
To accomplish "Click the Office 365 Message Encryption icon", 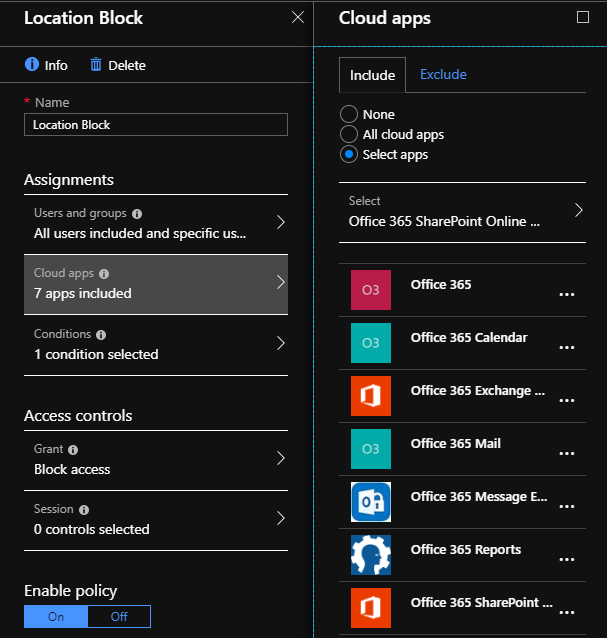I will coord(371,502).
